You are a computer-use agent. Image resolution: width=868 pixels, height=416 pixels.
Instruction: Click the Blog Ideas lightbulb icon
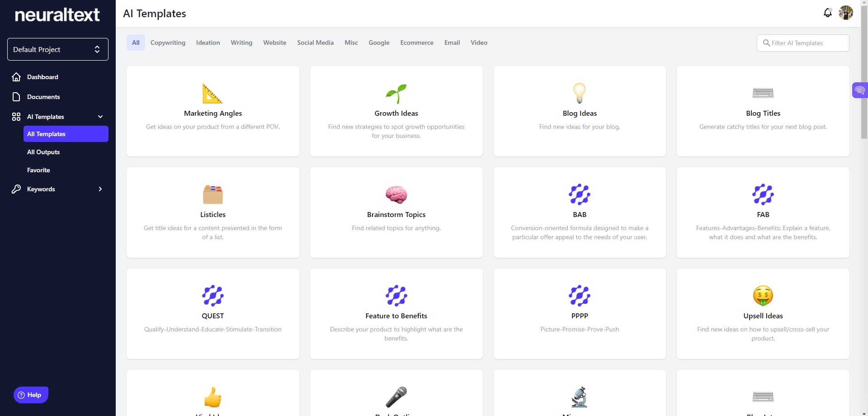580,93
